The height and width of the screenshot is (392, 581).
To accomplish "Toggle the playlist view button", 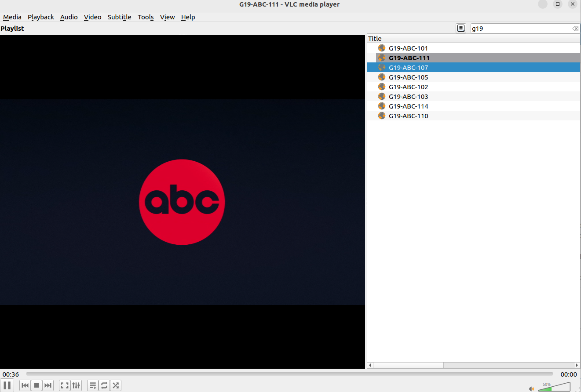I will [93, 385].
